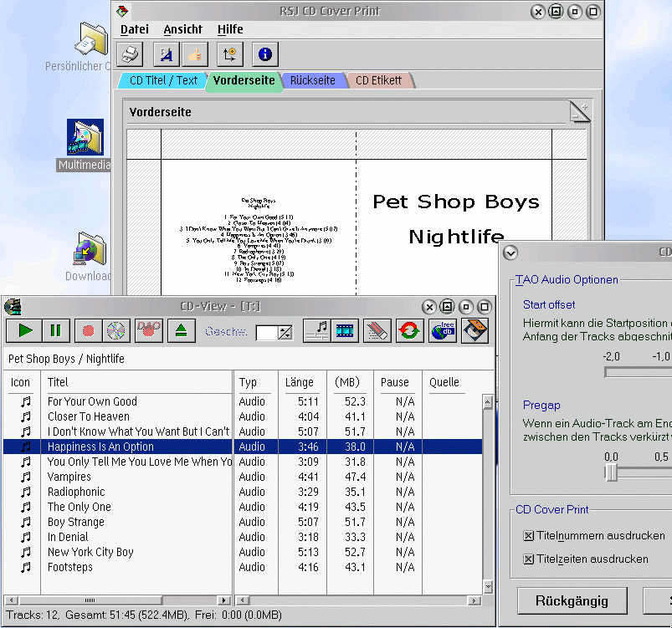Click the Pet Shop Boys / Nightlife album title field
The width and height of the screenshot is (672, 628).
(249, 359)
